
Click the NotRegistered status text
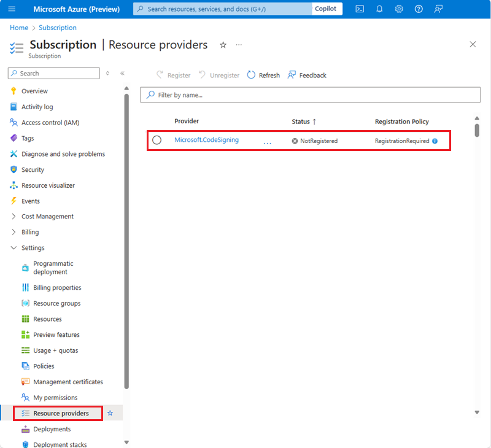[x=319, y=141]
